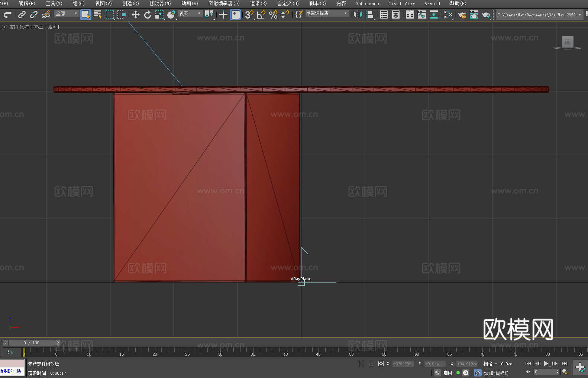Click the Rectangular Selection Region icon
Image resolution: width=588 pixels, height=378 pixels.
tap(110, 14)
